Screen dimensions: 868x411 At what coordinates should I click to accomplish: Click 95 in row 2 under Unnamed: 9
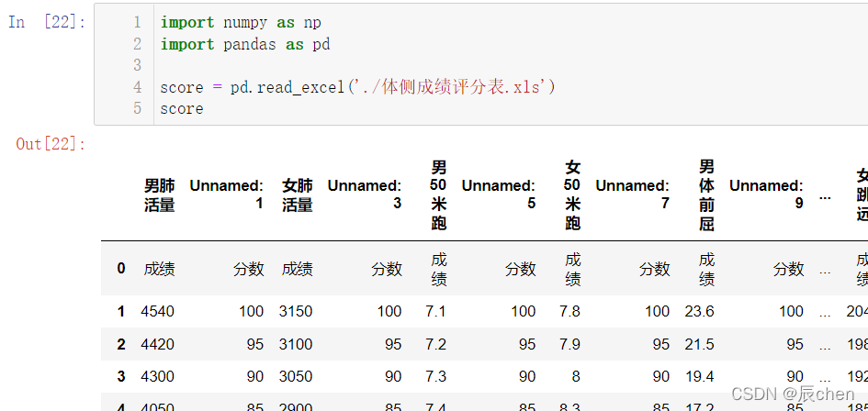point(795,344)
